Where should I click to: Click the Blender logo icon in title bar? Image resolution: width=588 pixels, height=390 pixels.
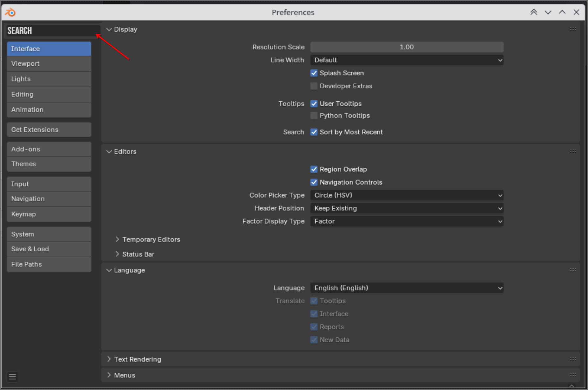[10, 12]
